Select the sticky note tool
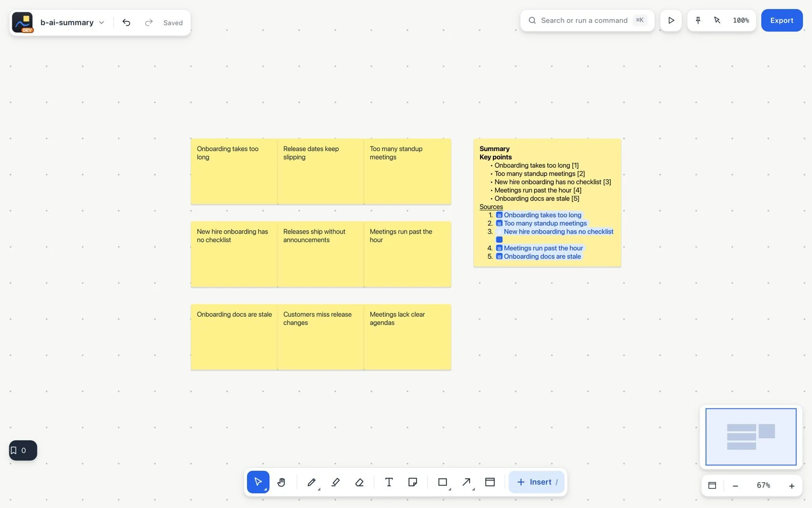The height and width of the screenshot is (508, 812). click(x=413, y=482)
